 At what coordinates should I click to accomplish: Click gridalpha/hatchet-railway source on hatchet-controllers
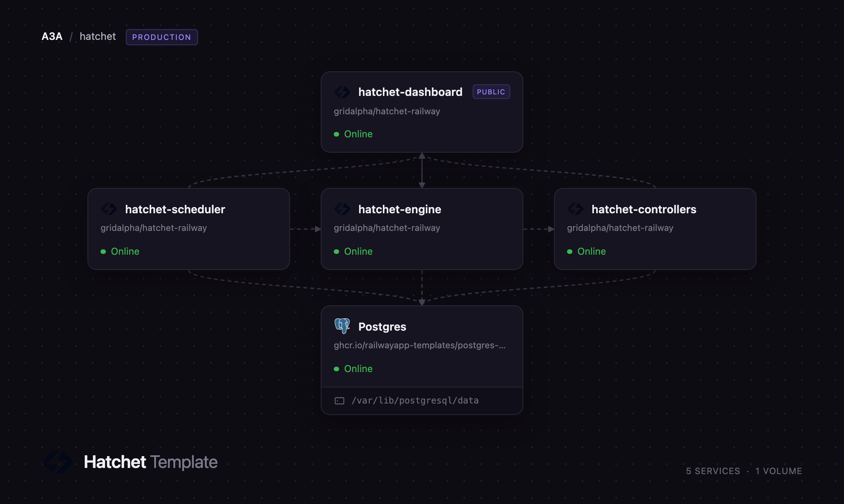(620, 228)
